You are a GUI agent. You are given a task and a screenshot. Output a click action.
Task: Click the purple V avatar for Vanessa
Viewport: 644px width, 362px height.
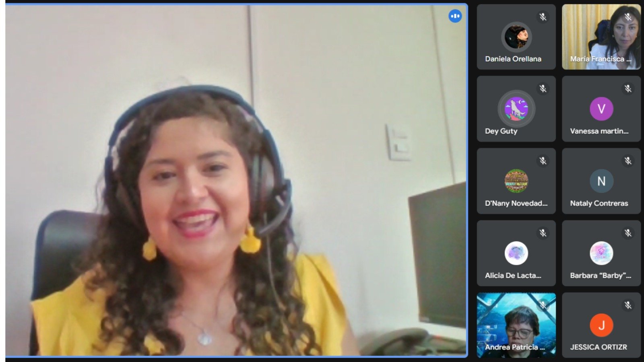(601, 109)
